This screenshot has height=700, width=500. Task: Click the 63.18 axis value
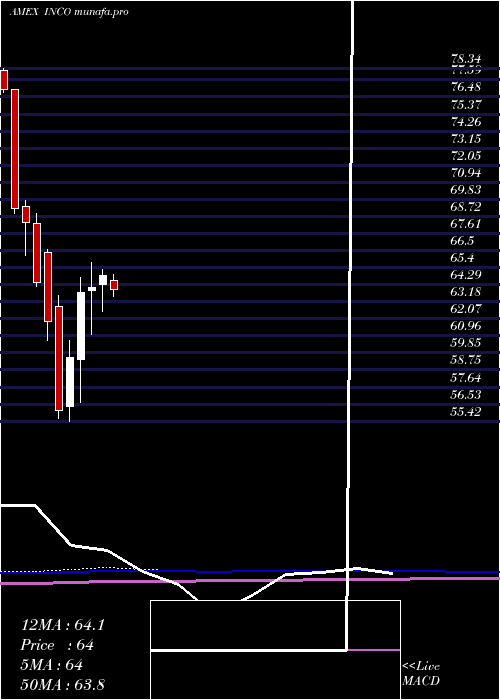[x=466, y=292]
